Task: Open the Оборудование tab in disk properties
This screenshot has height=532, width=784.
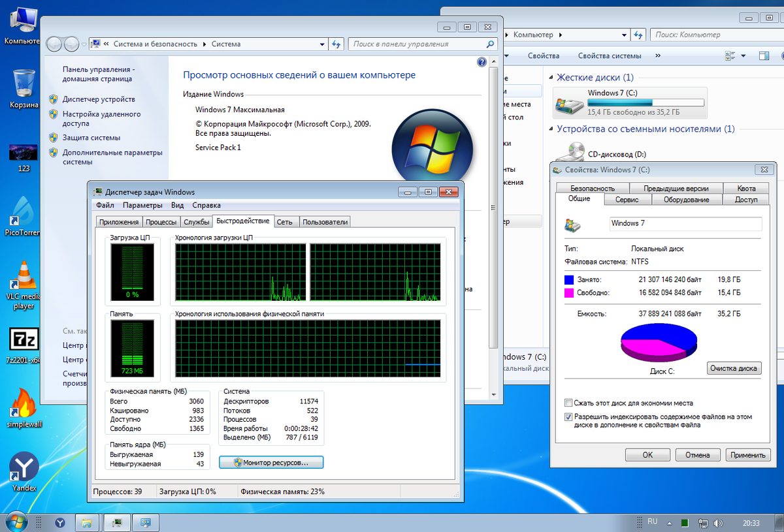Action: [686, 200]
